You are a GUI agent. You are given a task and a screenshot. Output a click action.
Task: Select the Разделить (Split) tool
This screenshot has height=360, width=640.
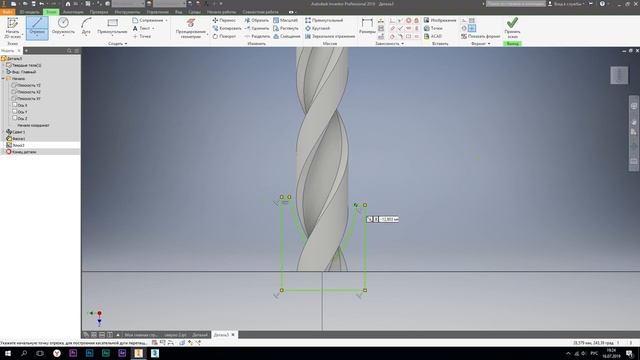[257, 36]
